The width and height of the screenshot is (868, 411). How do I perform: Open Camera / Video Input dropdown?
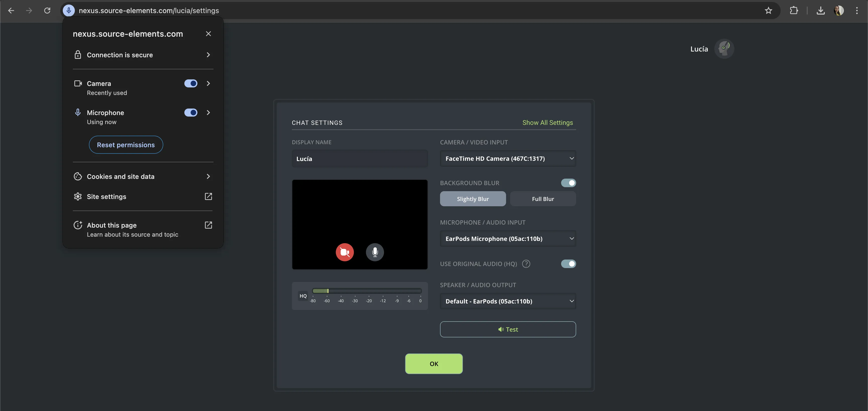508,159
